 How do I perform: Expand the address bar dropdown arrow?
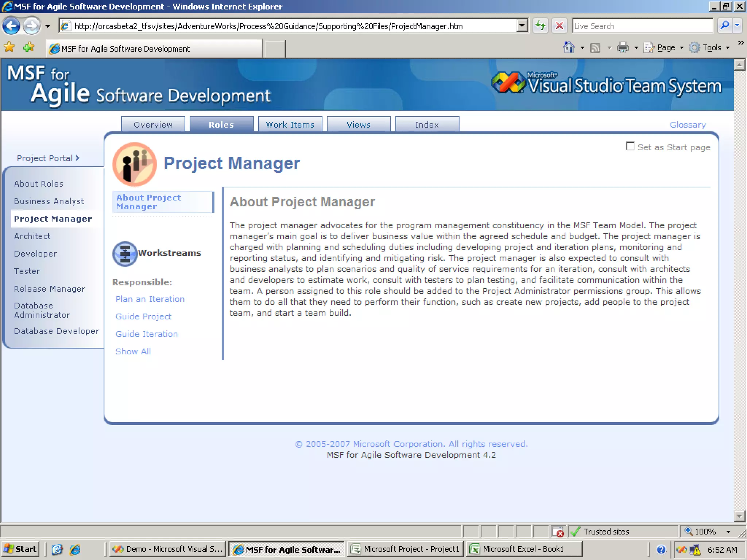(522, 26)
